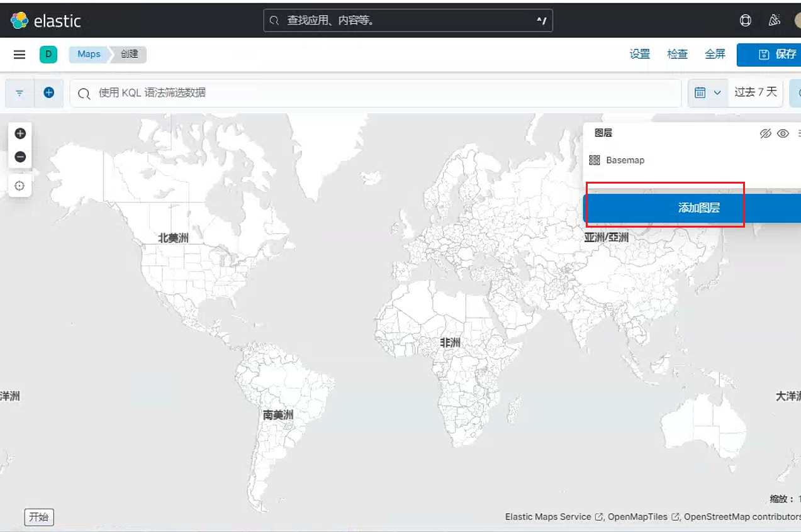Viewport: 801px width, 532px height.
Task: Open the calendar date quick menu
Action: point(708,93)
